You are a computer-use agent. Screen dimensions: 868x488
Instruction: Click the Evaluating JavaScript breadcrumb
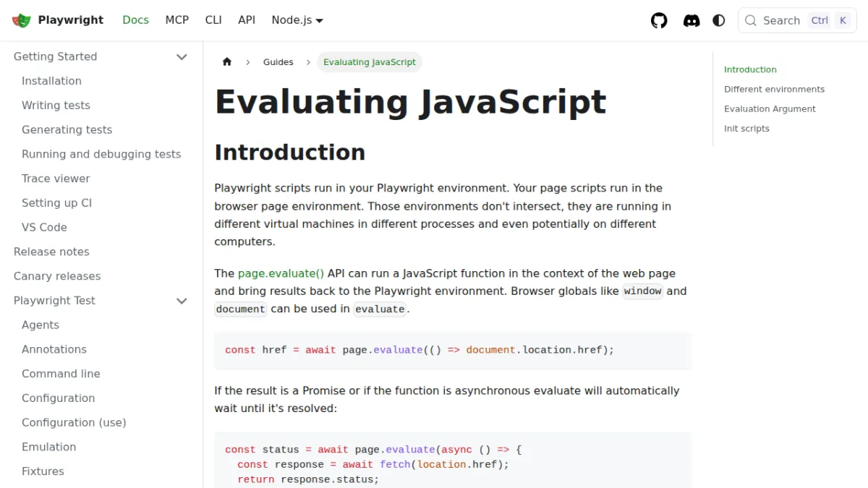tap(370, 62)
